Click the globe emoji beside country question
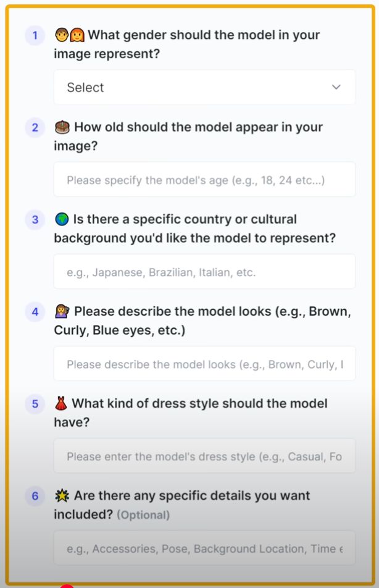The height and width of the screenshot is (588, 379). 62,219
